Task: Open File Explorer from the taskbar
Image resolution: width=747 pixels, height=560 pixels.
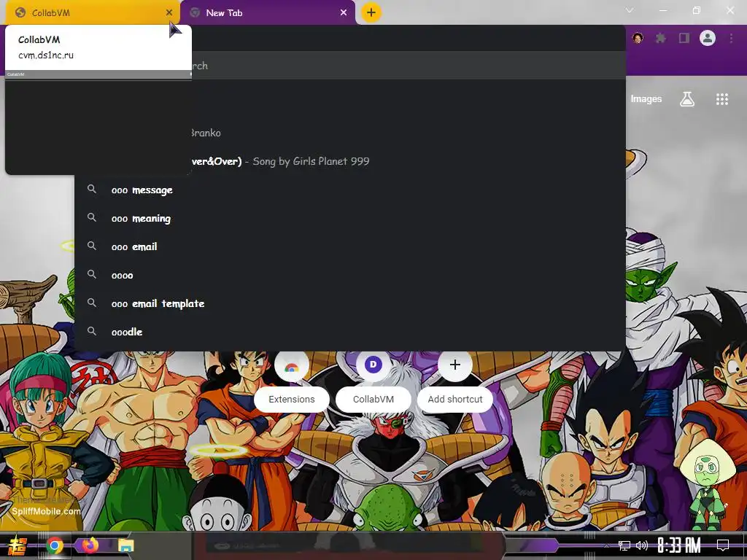Action: coord(126,545)
